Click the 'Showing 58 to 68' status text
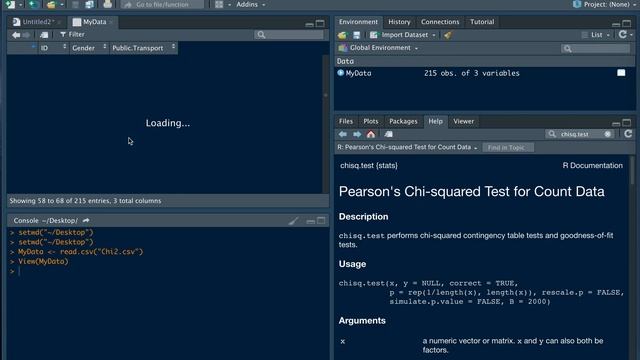640x360 pixels. tap(85, 201)
